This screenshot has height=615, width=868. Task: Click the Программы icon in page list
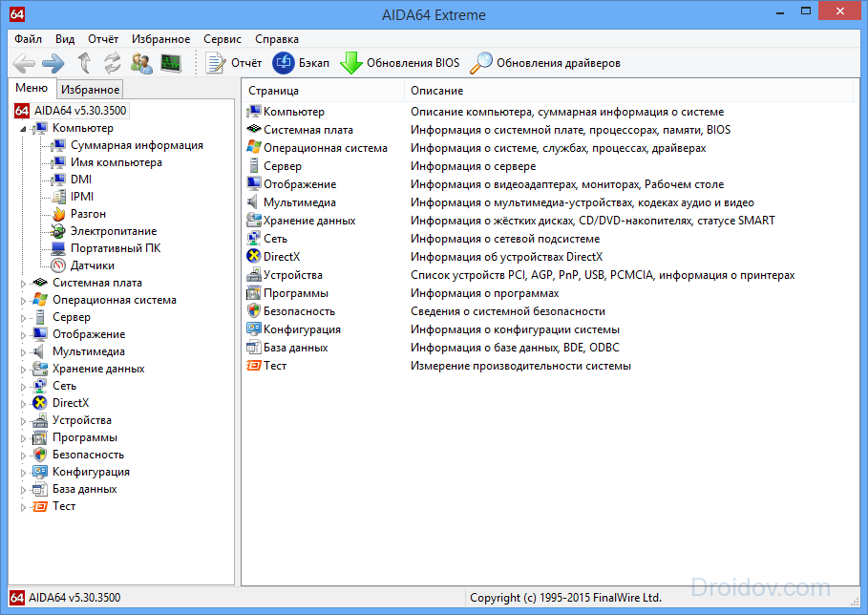[254, 293]
